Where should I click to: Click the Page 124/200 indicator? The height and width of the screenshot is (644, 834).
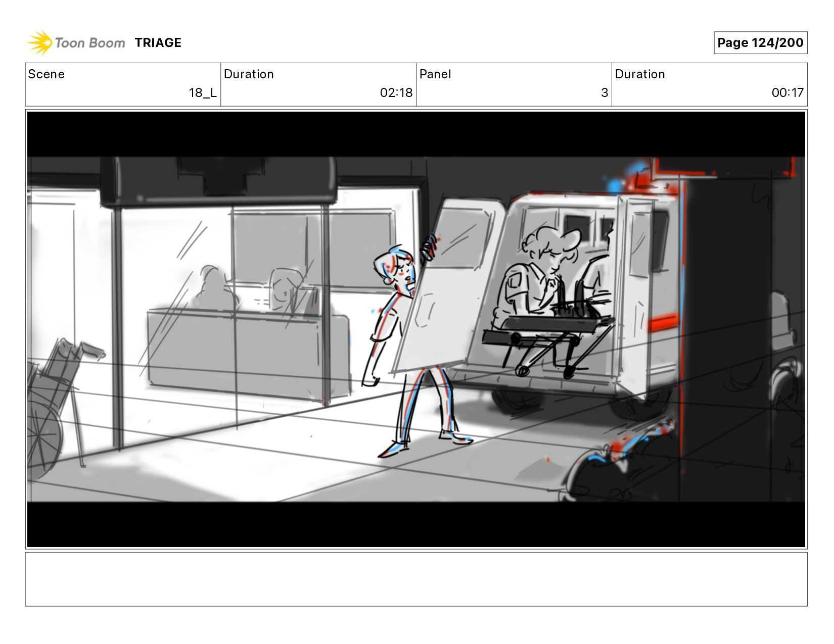(x=760, y=42)
